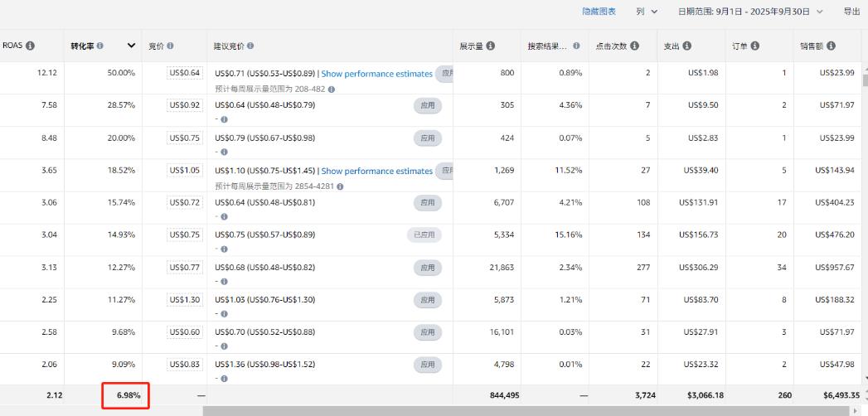The width and height of the screenshot is (868, 416).
Task: Click the 已应用 button in US$0.75 row
Action: click(x=424, y=235)
